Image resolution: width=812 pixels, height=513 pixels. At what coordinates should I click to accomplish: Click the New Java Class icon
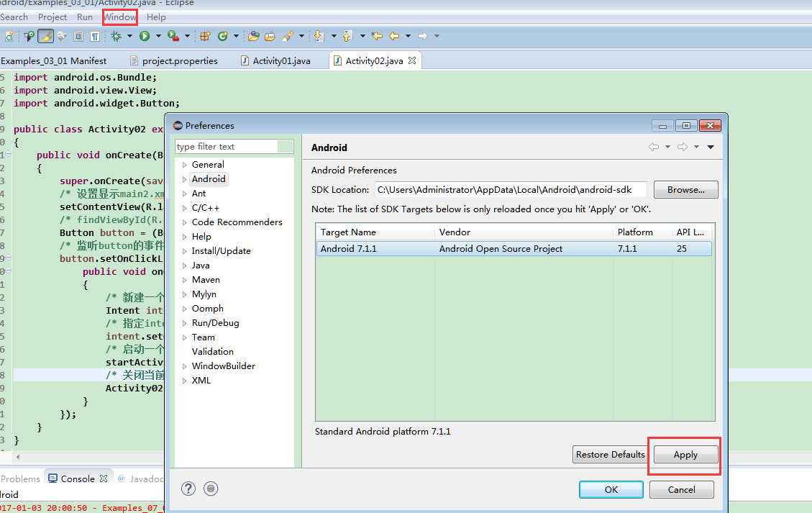tap(223, 36)
